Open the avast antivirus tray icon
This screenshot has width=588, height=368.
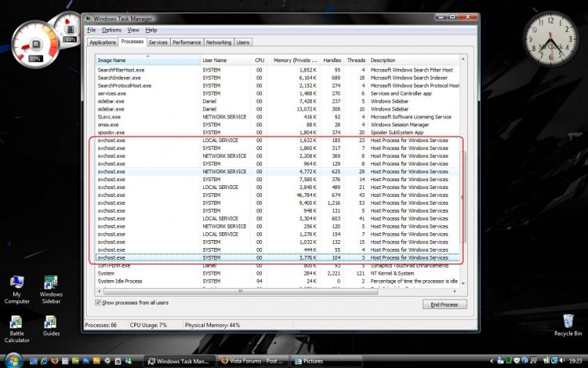pos(525,360)
